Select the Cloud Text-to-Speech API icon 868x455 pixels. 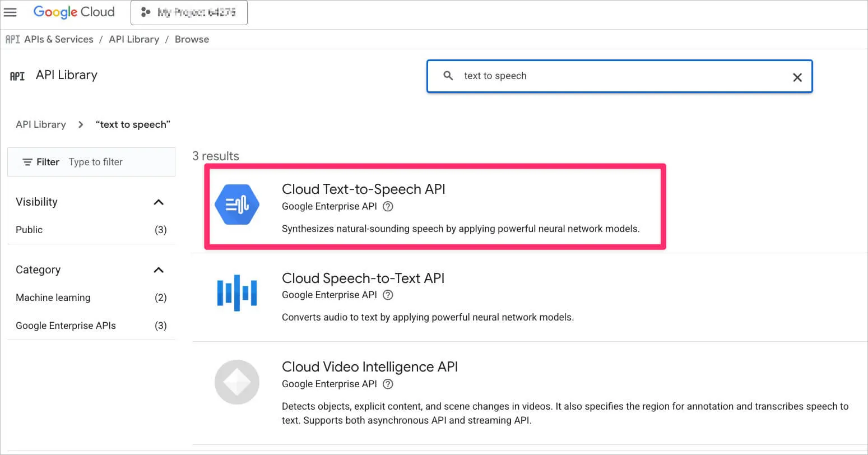(x=236, y=205)
